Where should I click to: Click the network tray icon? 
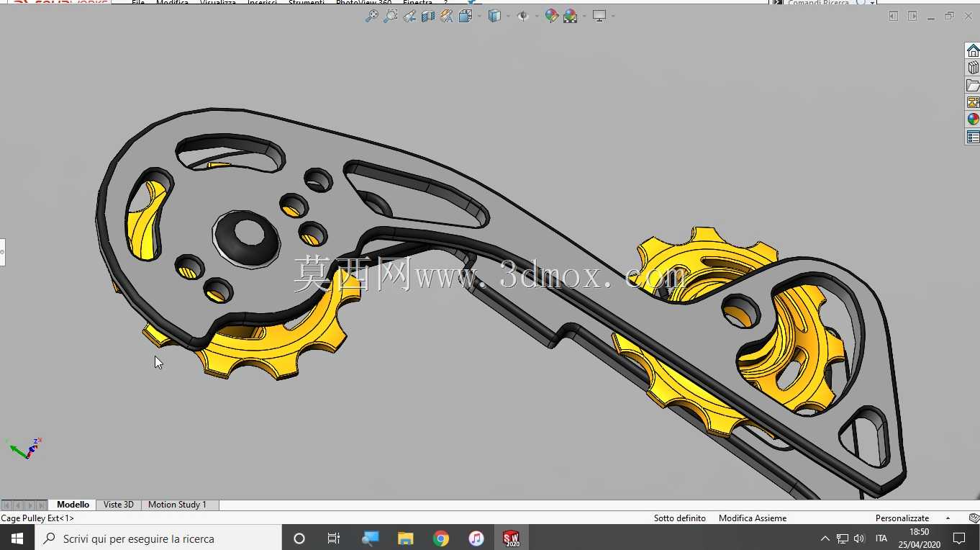point(843,538)
